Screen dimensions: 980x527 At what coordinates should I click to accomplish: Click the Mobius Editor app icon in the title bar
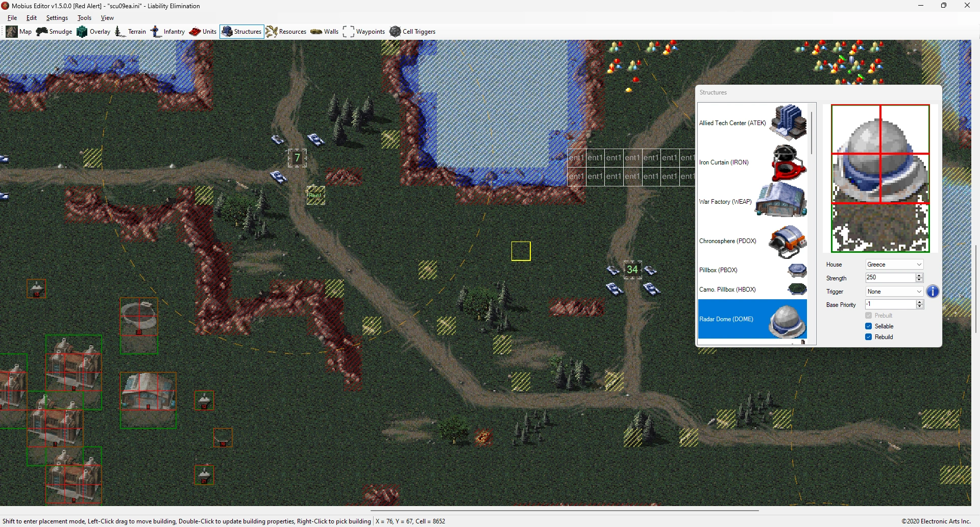click(x=6, y=6)
